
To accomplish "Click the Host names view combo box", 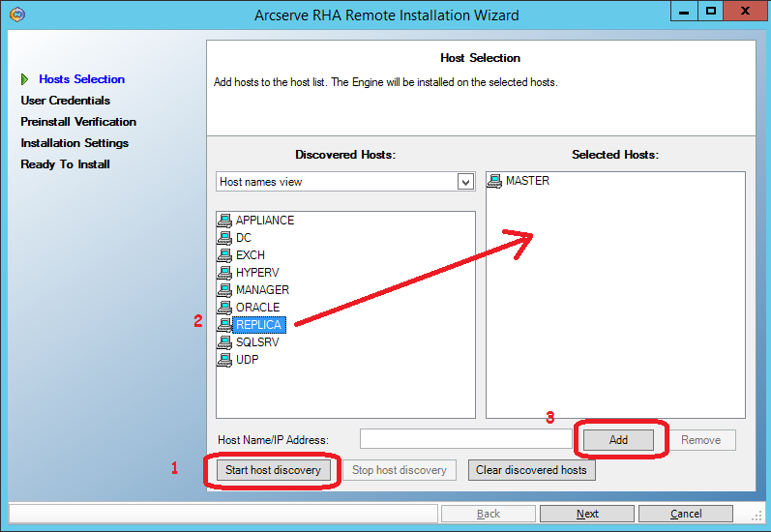I will (x=345, y=182).
